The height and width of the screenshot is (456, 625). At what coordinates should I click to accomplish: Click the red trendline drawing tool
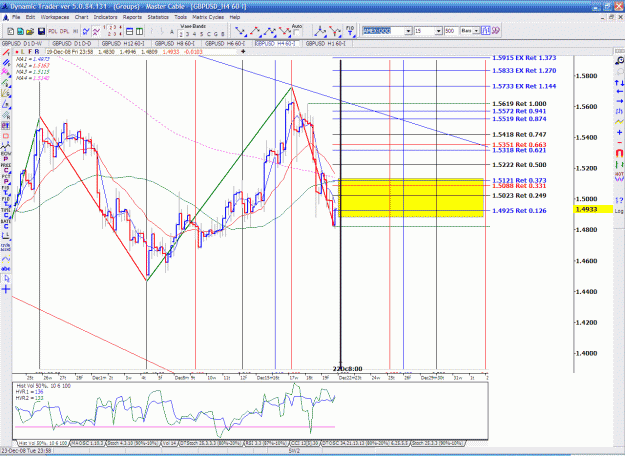[6, 52]
